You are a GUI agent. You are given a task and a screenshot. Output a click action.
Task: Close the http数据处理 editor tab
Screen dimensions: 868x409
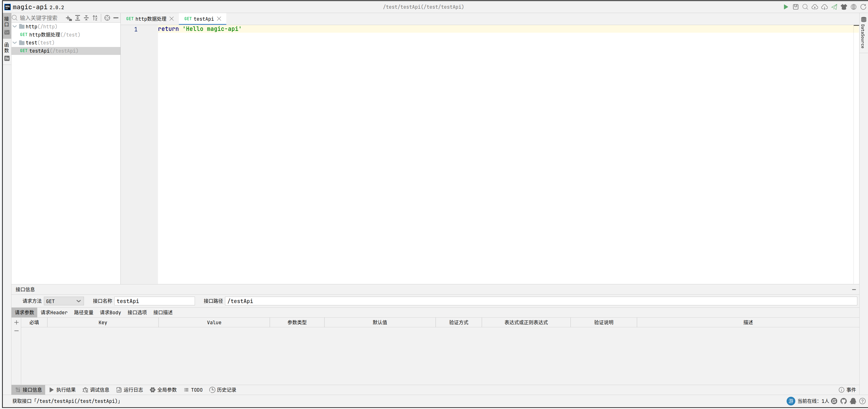click(171, 19)
